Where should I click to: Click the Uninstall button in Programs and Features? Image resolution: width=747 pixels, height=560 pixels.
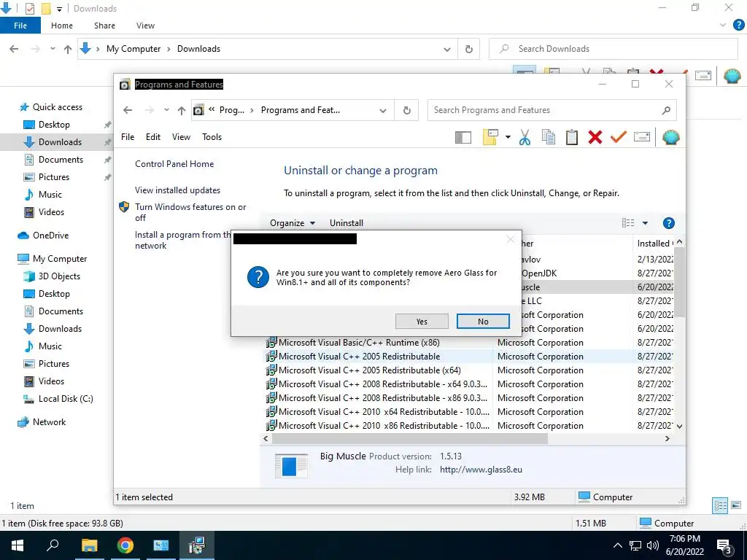click(347, 223)
